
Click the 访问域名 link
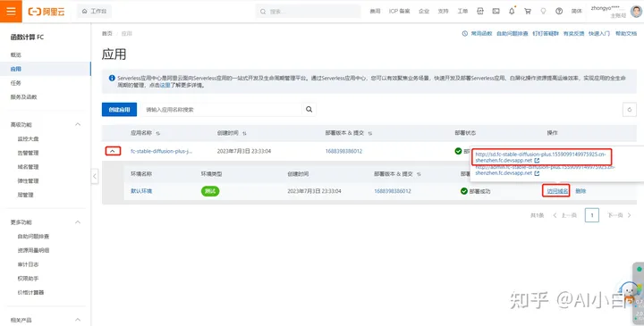557,191
